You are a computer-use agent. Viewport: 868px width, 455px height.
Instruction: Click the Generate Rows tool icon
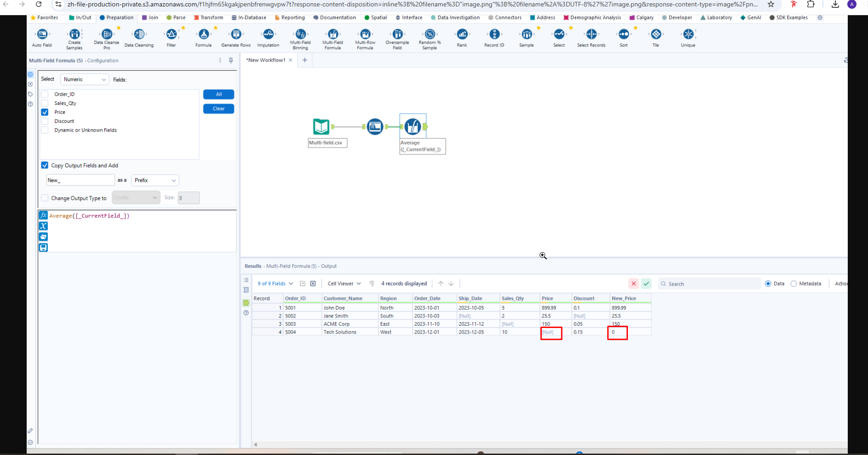(x=236, y=35)
